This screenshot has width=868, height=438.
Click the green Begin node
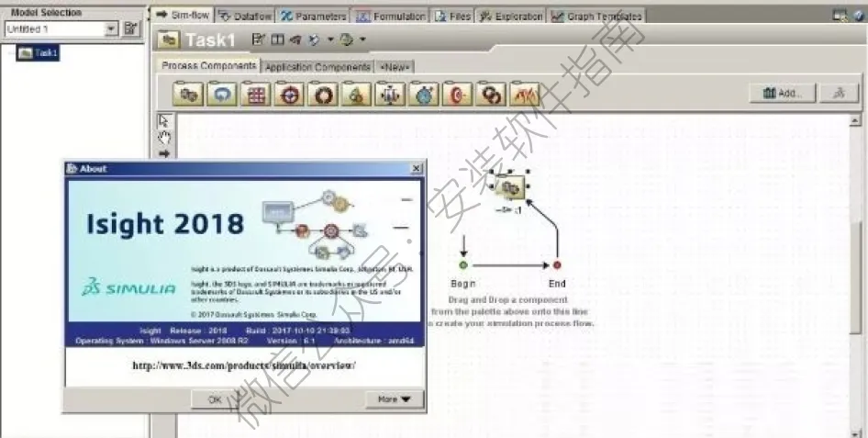463,265
